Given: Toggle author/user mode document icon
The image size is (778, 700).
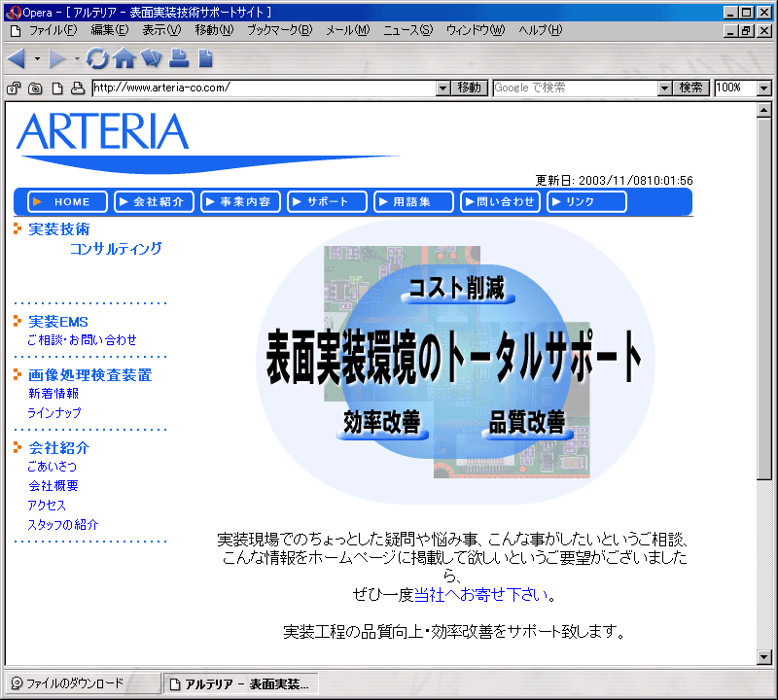Looking at the screenshot, I should click(x=57, y=88).
